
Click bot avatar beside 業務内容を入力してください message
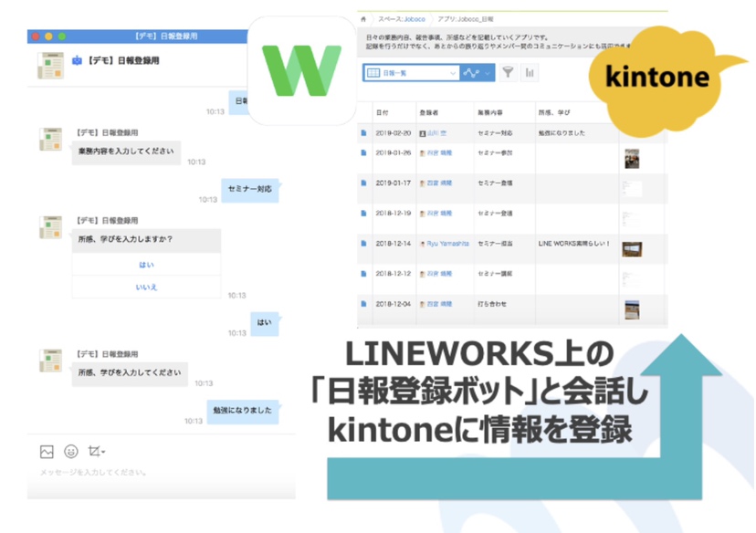(50, 140)
